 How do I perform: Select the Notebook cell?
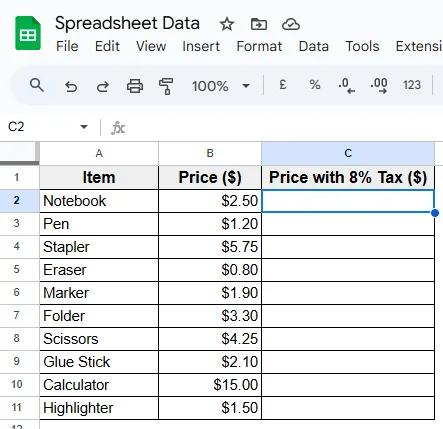tap(99, 201)
